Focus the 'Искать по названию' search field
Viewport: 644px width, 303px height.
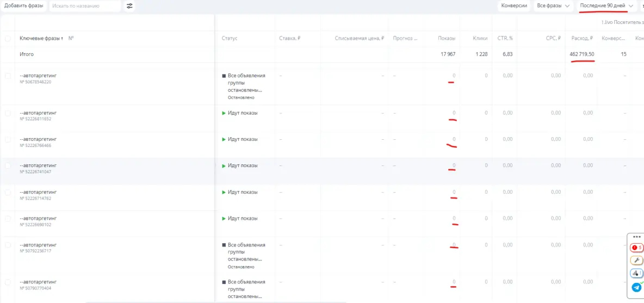(85, 6)
